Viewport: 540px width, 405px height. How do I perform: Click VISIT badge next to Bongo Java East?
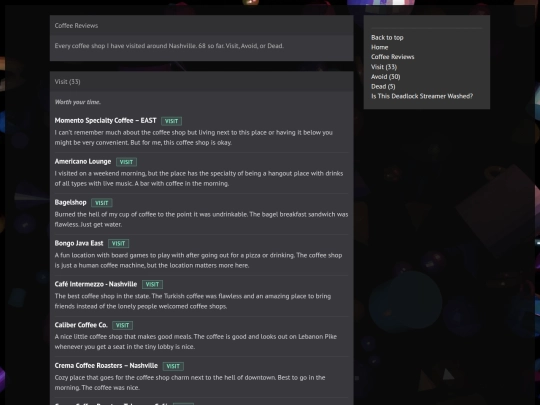(118, 243)
